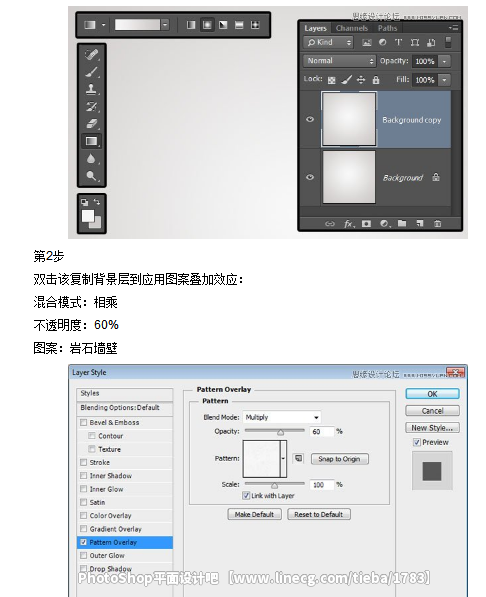Click Lock transparent pixels icon
This screenshot has width=486, height=597.
click(x=332, y=80)
